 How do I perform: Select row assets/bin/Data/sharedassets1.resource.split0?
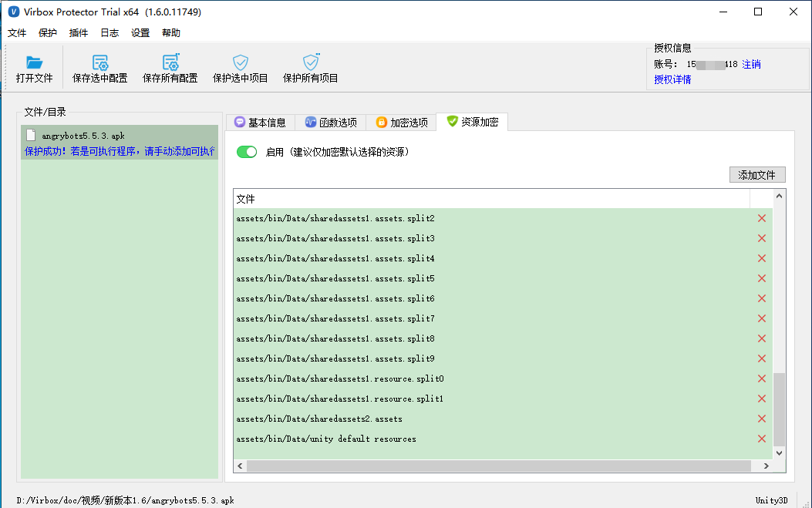(x=503, y=378)
